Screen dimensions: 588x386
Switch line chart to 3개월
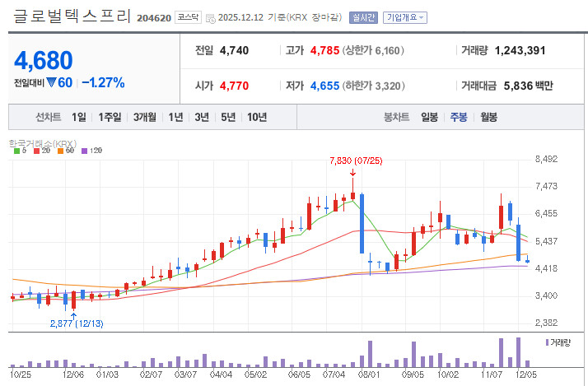145,118
